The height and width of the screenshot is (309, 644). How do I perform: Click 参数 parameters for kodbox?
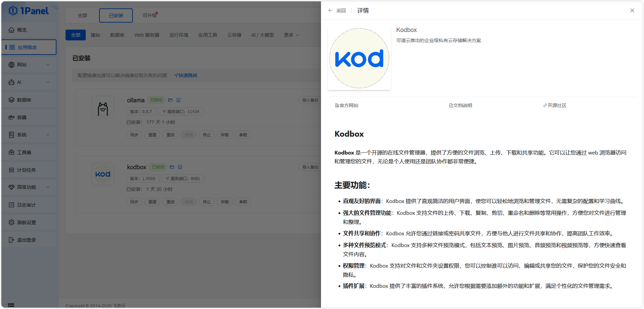pyautogui.click(x=243, y=202)
